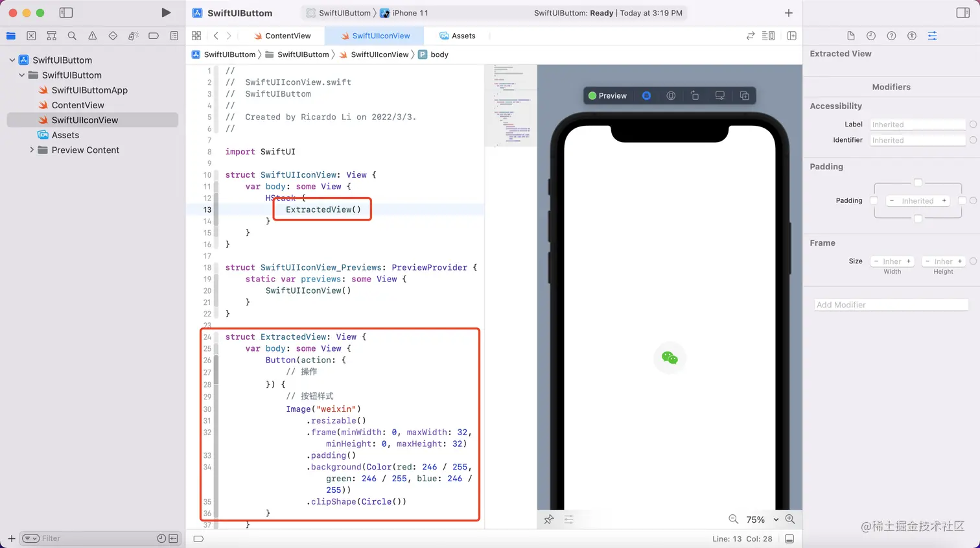Switch to the Assets tab
The width and height of the screenshot is (980, 548).
click(x=464, y=36)
